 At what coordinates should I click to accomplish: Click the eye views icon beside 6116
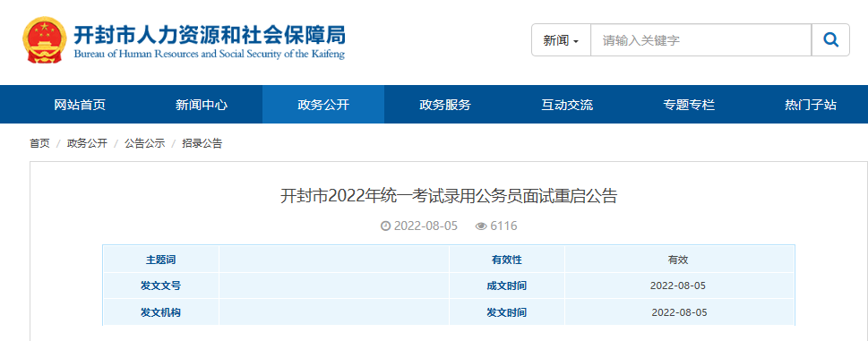pos(481,226)
